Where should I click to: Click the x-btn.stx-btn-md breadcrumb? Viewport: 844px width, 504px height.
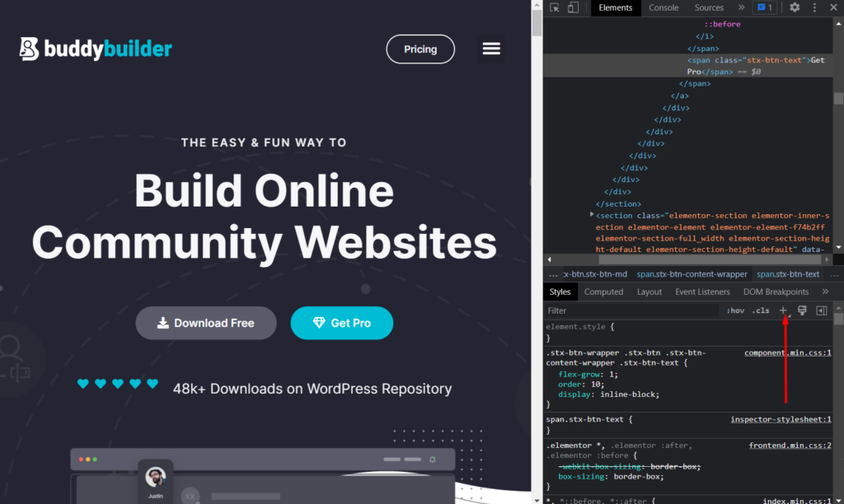pyautogui.click(x=595, y=274)
